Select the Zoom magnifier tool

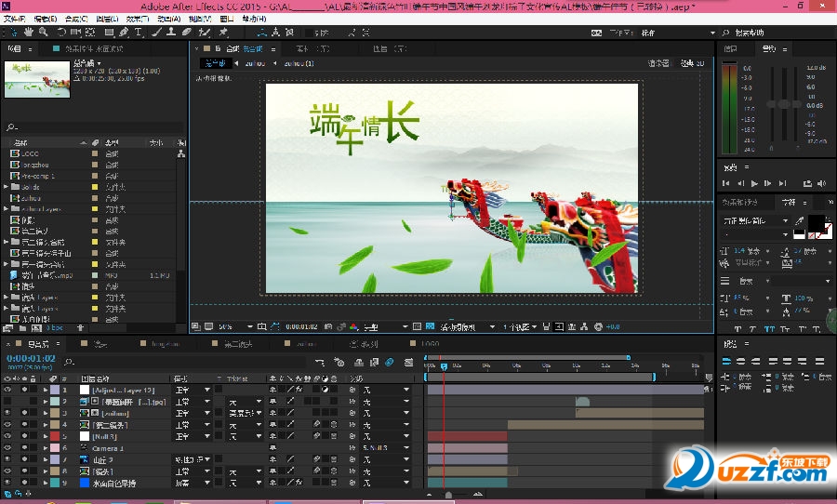click(x=43, y=32)
